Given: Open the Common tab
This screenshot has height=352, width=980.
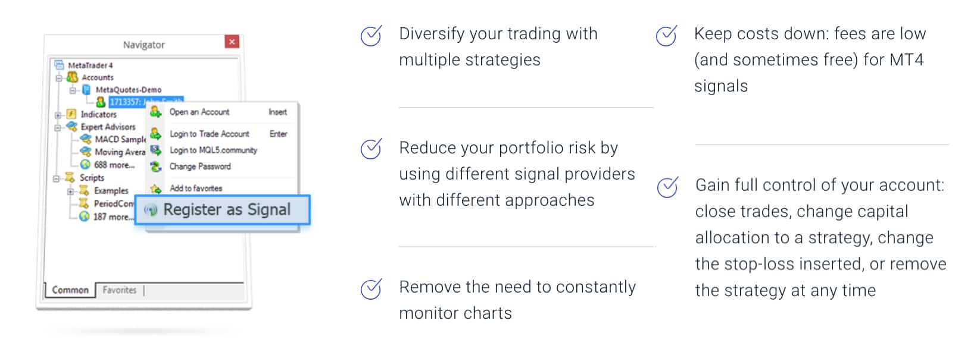Looking at the screenshot, I should (70, 290).
